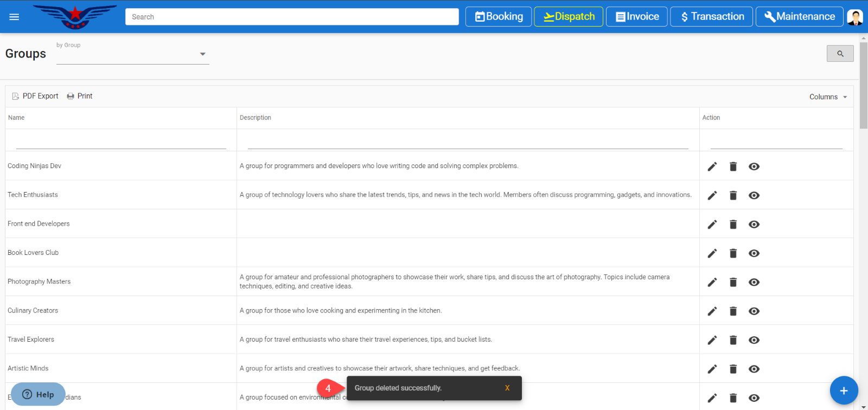Export the table using PDF Export

[x=35, y=96]
